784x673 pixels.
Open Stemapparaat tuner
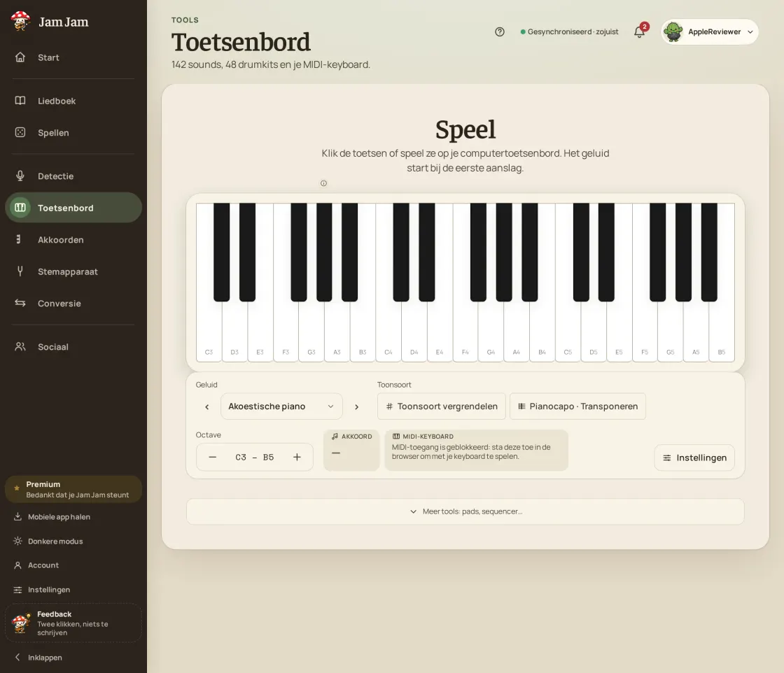[x=73, y=272]
